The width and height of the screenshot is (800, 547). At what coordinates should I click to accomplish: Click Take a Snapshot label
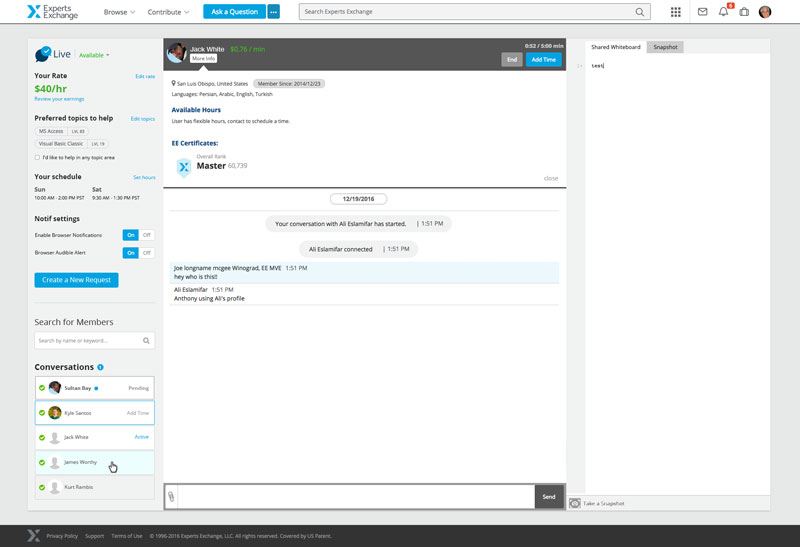pos(604,504)
